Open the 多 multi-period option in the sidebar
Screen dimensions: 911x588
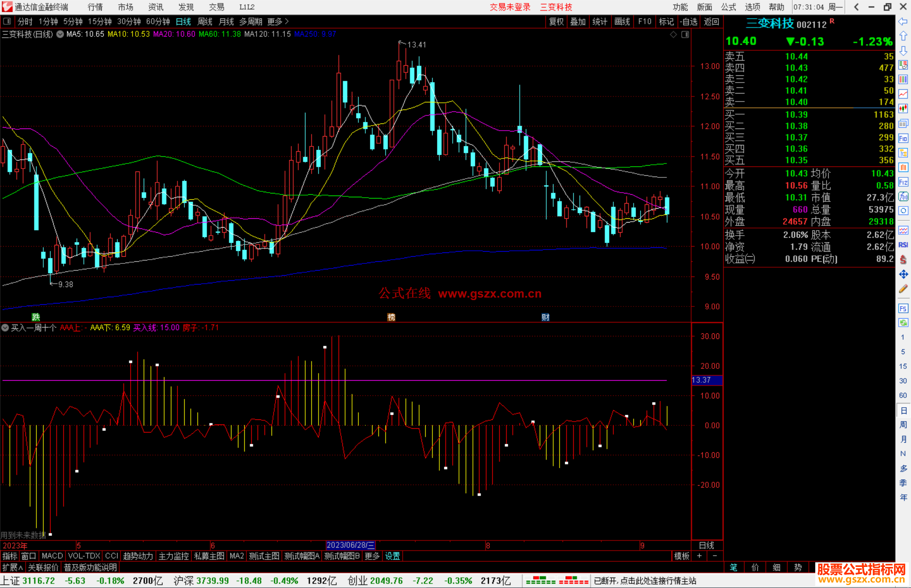(903, 468)
